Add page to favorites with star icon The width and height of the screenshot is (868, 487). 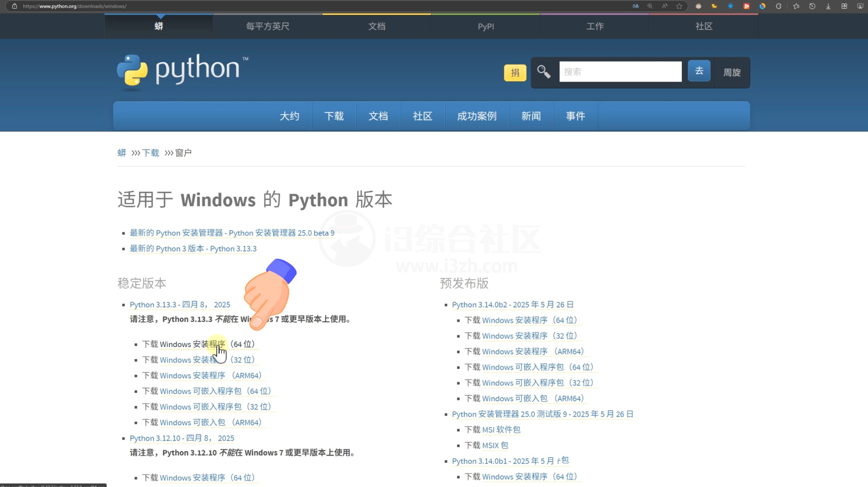[679, 6]
